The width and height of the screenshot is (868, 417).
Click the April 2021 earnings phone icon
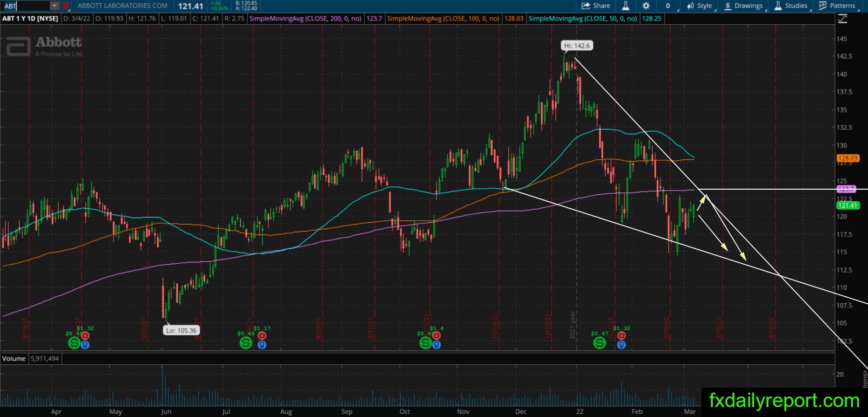(85, 335)
